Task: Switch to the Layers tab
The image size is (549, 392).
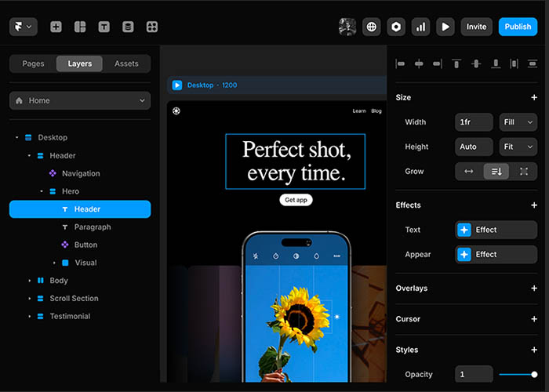Action: coord(79,64)
